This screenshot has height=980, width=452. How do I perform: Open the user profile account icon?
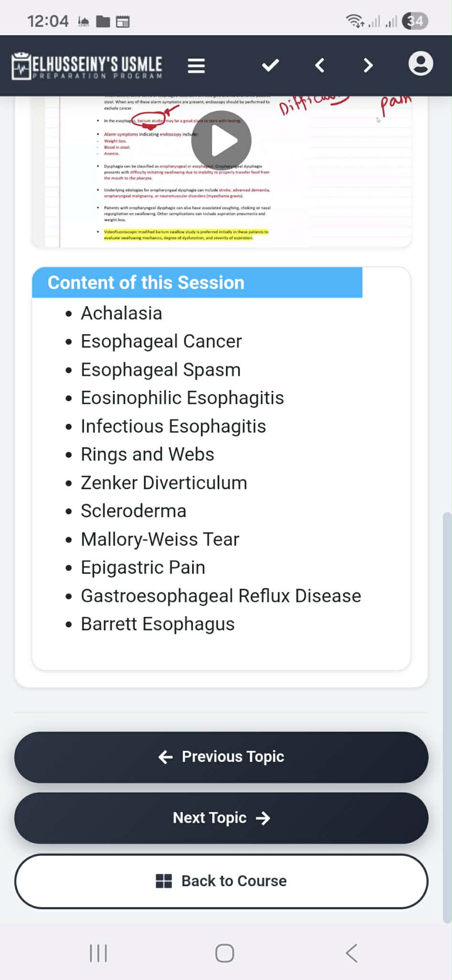point(420,64)
